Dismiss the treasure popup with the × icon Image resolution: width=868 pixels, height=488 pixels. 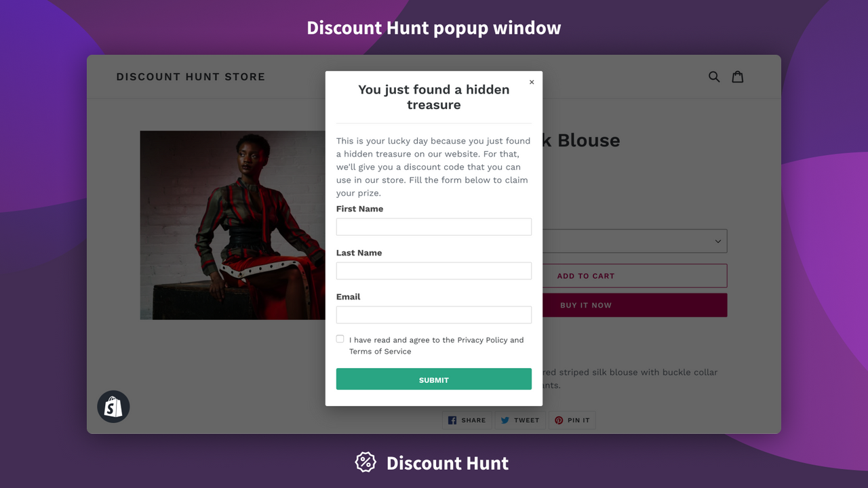click(x=532, y=81)
